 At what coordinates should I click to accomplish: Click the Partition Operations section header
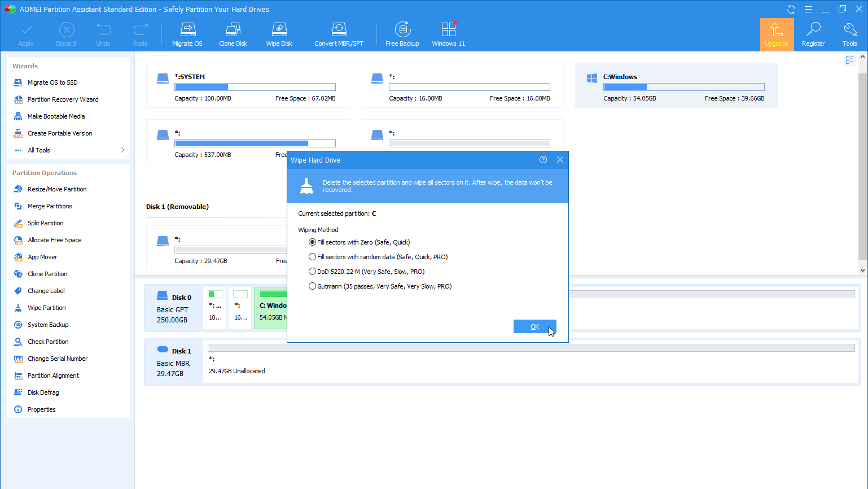click(x=45, y=173)
